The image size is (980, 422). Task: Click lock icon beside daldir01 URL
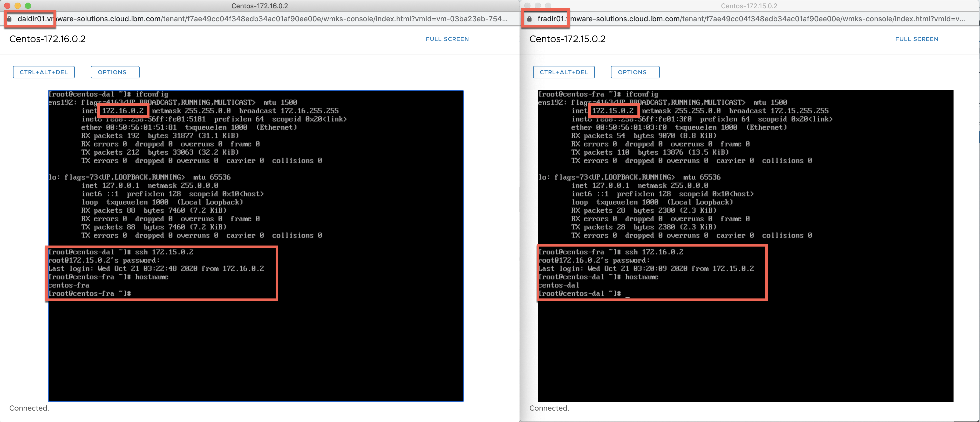click(10, 19)
